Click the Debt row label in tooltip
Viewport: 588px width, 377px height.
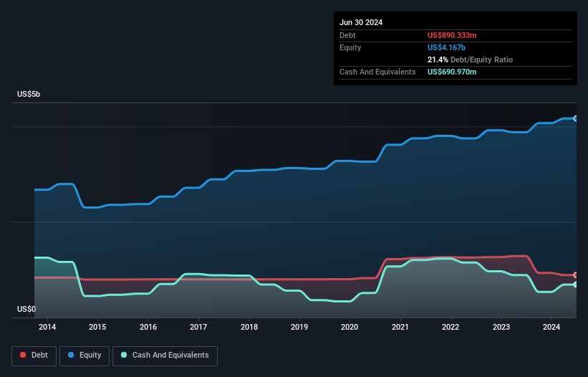click(x=347, y=35)
